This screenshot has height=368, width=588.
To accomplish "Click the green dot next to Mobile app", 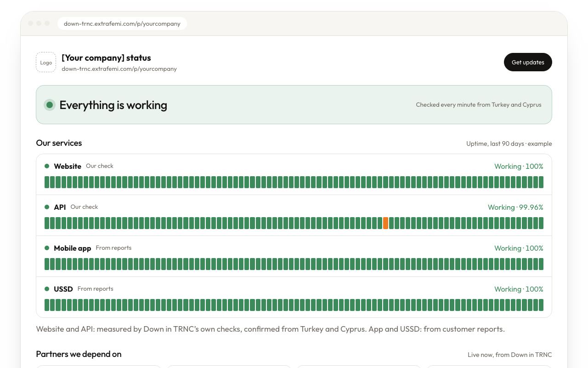I will 47,248.
